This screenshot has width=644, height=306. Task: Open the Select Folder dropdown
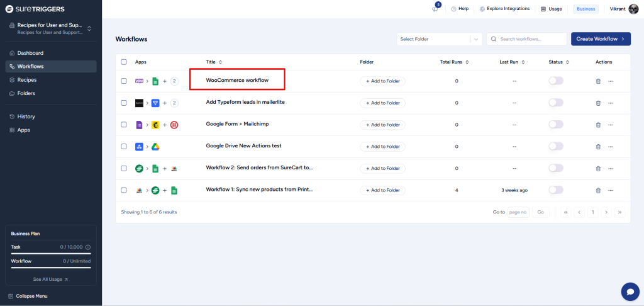coord(439,39)
